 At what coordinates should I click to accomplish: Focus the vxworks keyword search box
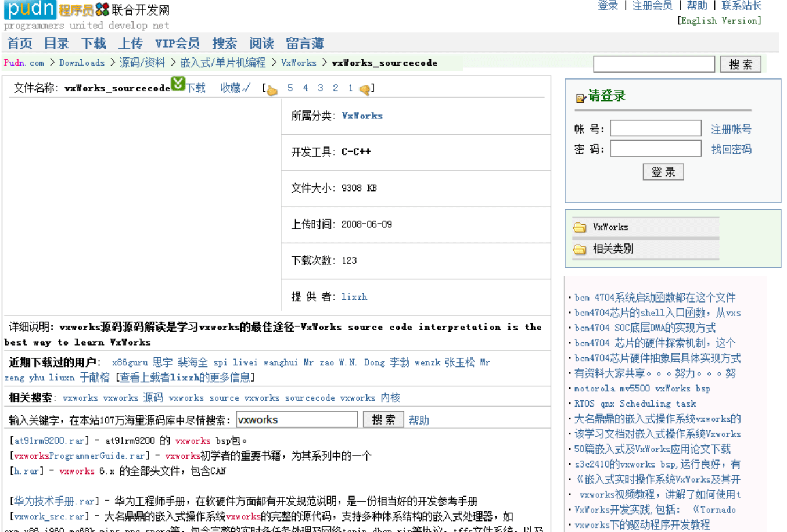(x=297, y=419)
